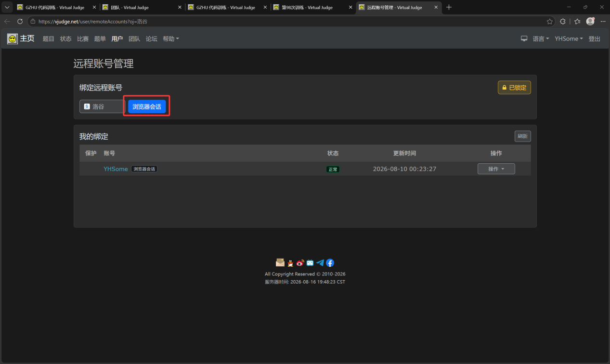Viewport: 610px width, 364px height.
Task: Select the 洛谷 remote judge field
Action: tap(102, 106)
